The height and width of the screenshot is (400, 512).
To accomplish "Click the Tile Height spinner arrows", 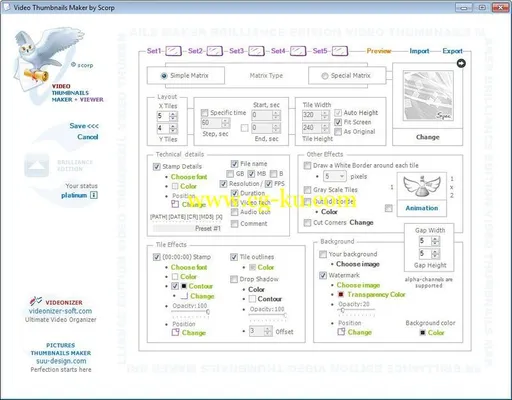I will coord(325,128).
